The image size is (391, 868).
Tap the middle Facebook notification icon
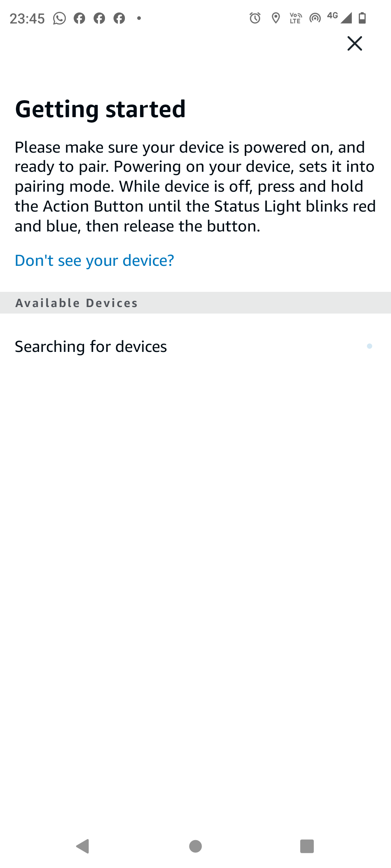point(99,18)
